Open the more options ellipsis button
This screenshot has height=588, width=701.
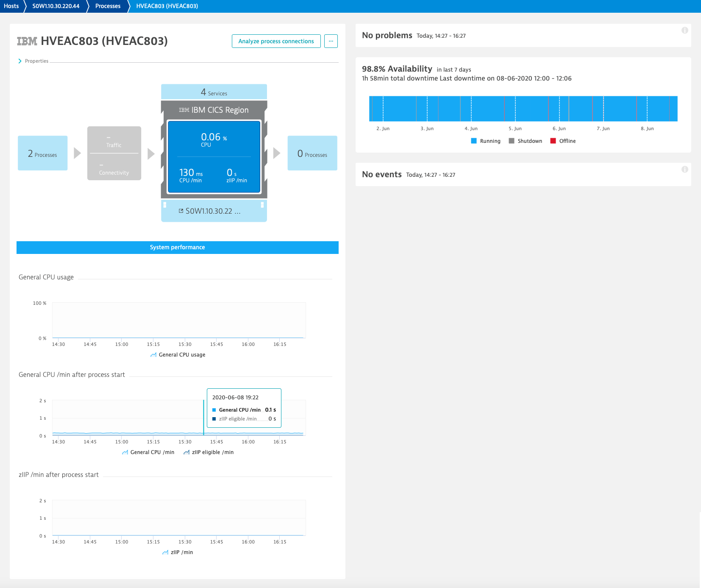point(331,41)
